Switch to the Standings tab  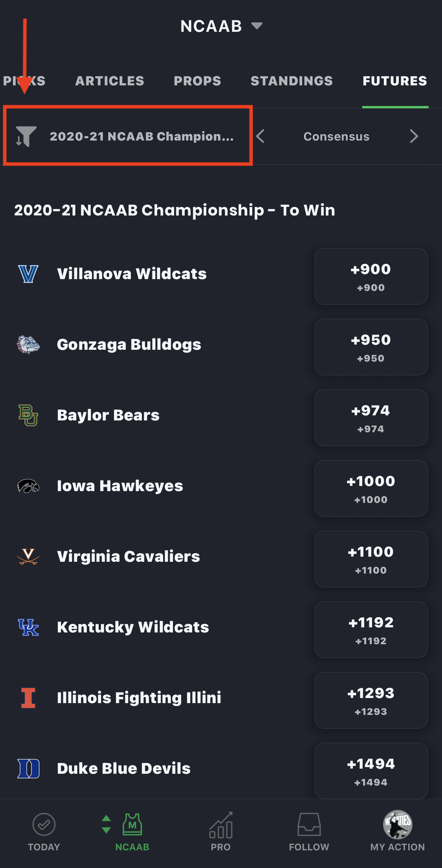(292, 81)
